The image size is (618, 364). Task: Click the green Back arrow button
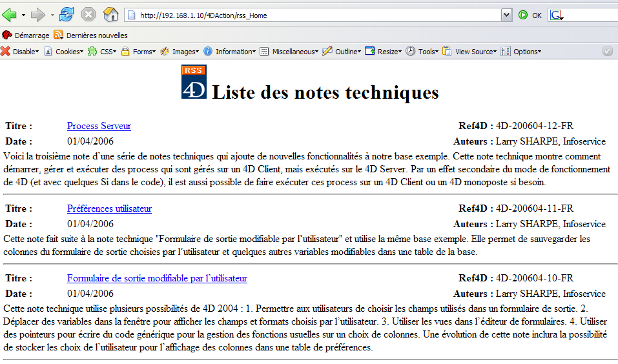pos(9,14)
